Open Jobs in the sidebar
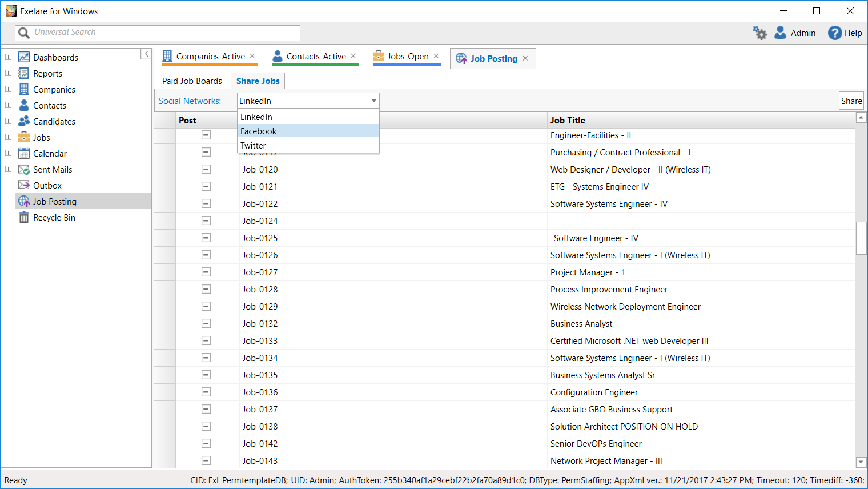Viewport: 868px width, 489px height. [x=42, y=137]
